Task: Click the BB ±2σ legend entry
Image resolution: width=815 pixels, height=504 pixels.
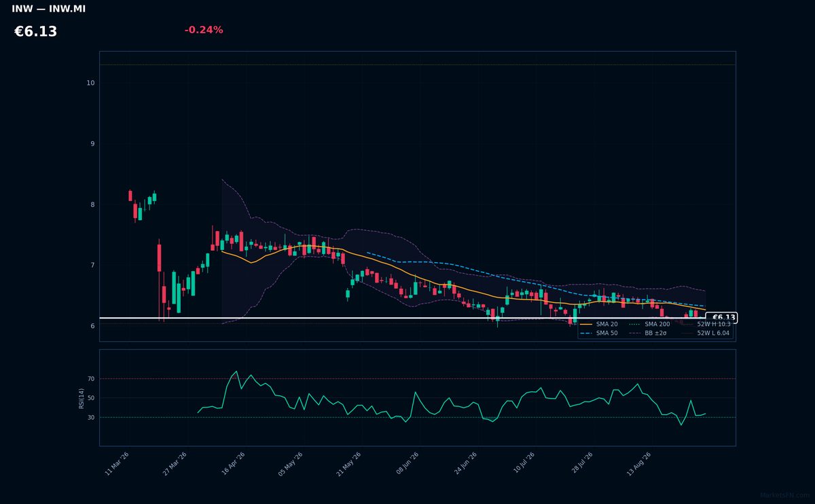Action: click(649, 334)
